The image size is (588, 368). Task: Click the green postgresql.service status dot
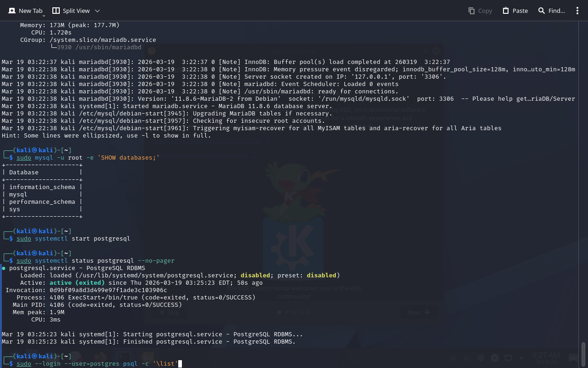coord(4,268)
